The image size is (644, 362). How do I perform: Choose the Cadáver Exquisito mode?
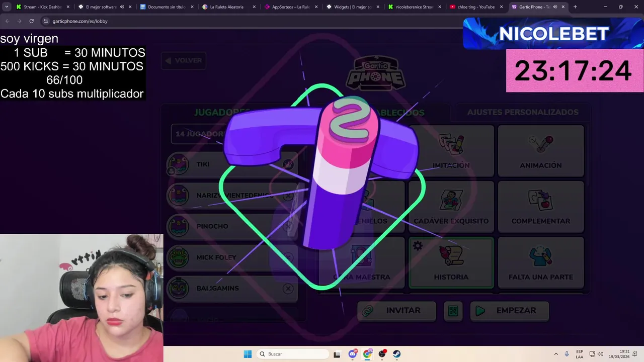(451, 207)
